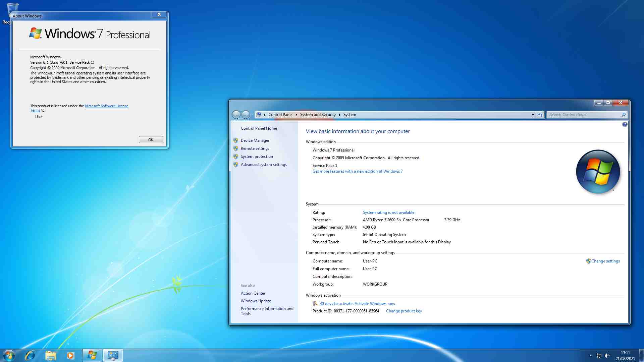Click the Search Control Panel field
The width and height of the screenshot is (644, 362).
tap(584, 115)
